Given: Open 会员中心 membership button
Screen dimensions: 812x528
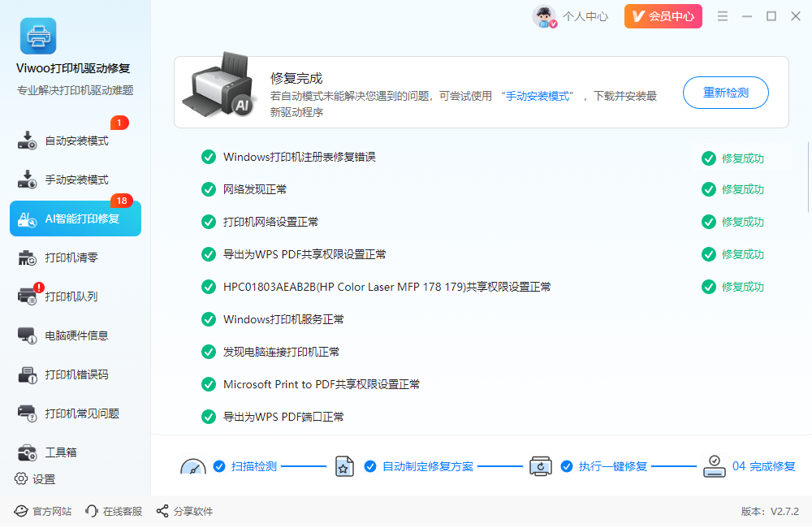Looking at the screenshot, I should pos(663,16).
